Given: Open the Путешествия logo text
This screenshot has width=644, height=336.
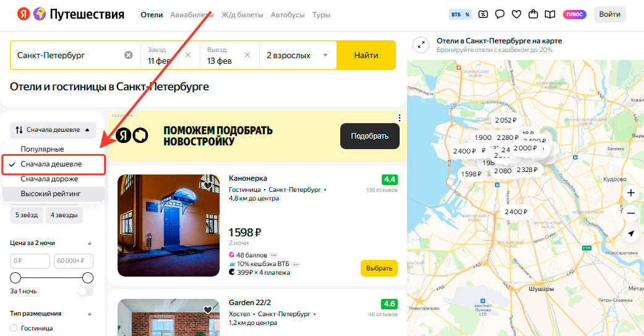Looking at the screenshot, I should [x=87, y=14].
